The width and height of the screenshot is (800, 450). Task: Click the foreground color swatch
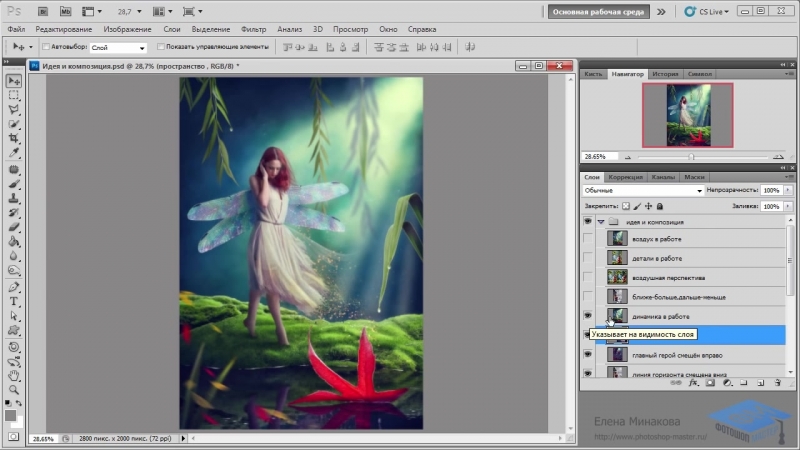pos(10,416)
